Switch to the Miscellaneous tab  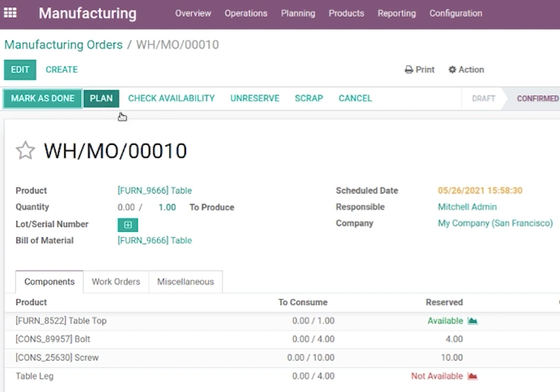(x=185, y=281)
